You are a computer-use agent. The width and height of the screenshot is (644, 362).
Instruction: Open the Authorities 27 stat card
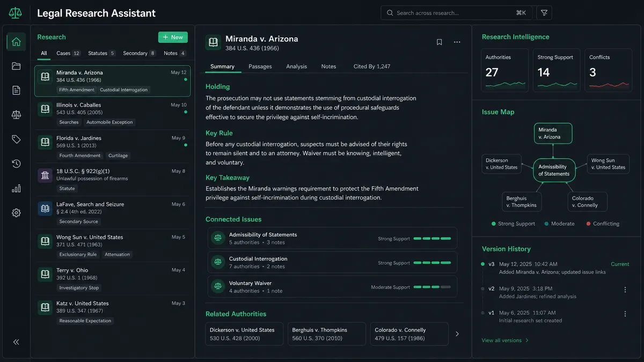pyautogui.click(x=504, y=70)
